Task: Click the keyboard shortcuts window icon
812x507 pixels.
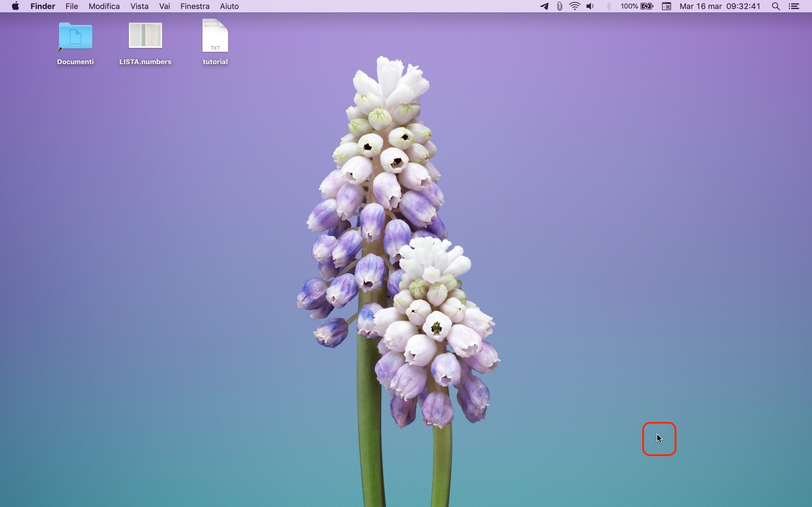Action: click(x=666, y=6)
